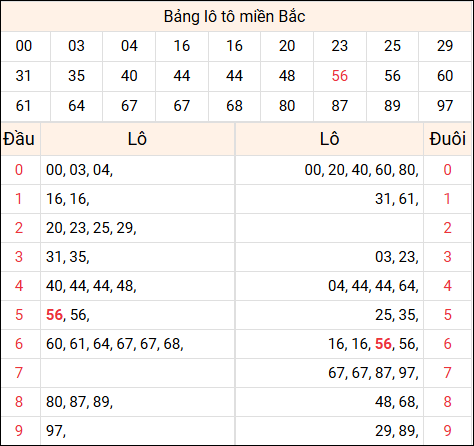Screen dimensions: 474x446
Task: Click the title Bảng lô tô miền Bắc
Action: tap(235, 17)
